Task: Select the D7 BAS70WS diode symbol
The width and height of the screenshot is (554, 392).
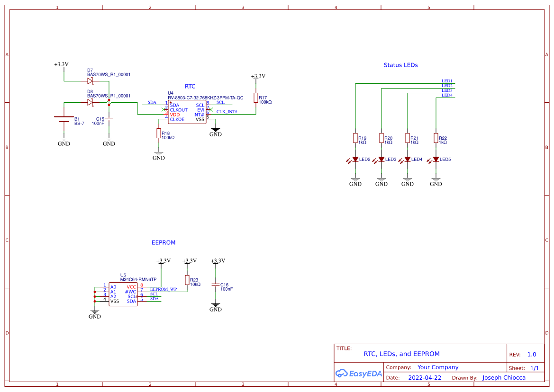Action: pos(90,81)
